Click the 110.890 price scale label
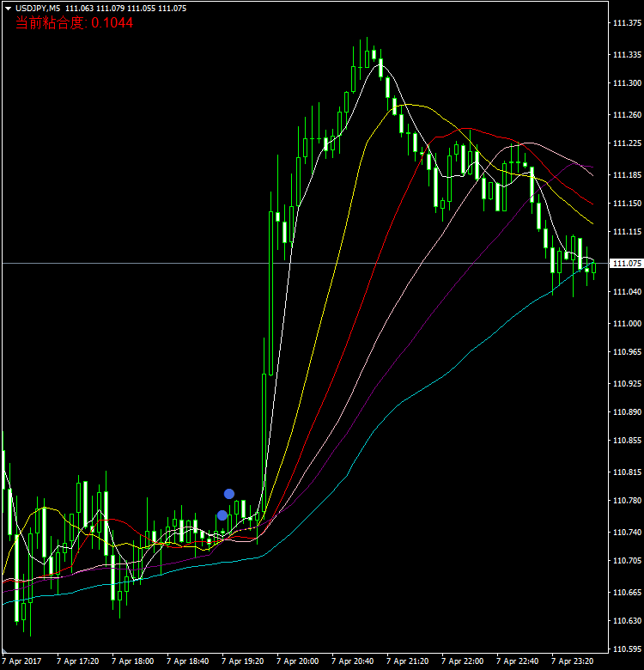644x670 pixels. 627,412
